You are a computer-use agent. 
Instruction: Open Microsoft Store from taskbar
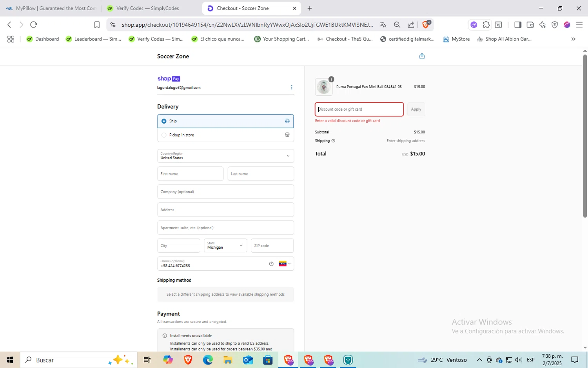coord(268,360)
